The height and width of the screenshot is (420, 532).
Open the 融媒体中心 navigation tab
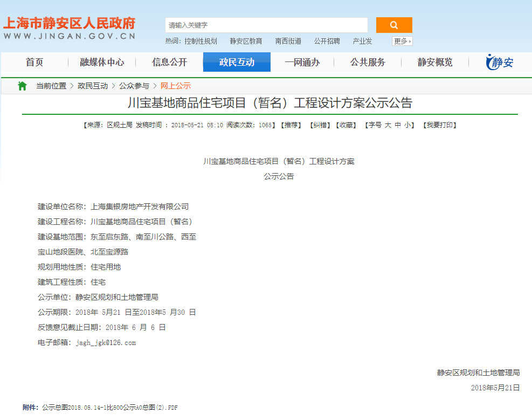102,63
